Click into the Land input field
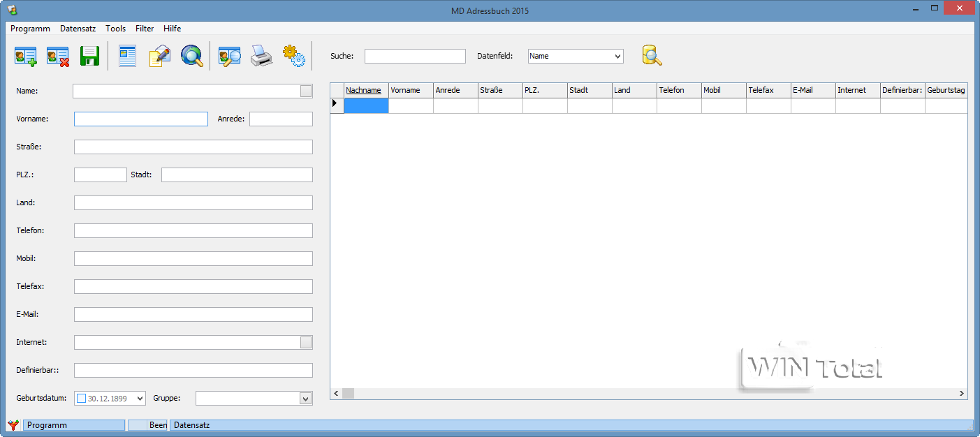 tap(193, 202)
